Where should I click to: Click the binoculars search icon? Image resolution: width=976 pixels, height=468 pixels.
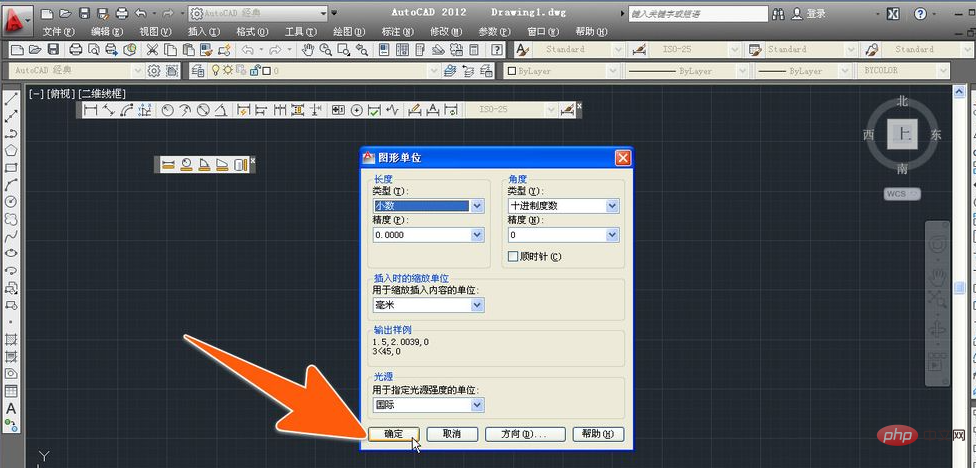pyautogui.click(x=779, y=14)
